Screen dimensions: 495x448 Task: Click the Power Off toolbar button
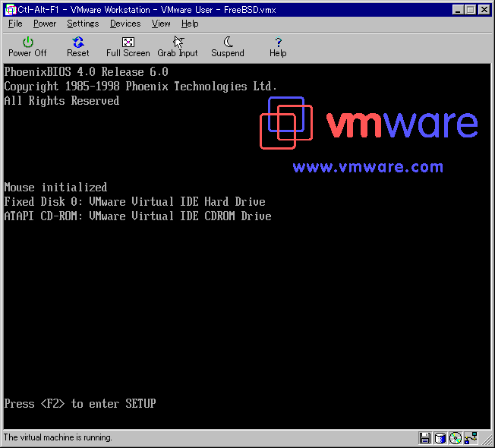click(x=27, y=47)
